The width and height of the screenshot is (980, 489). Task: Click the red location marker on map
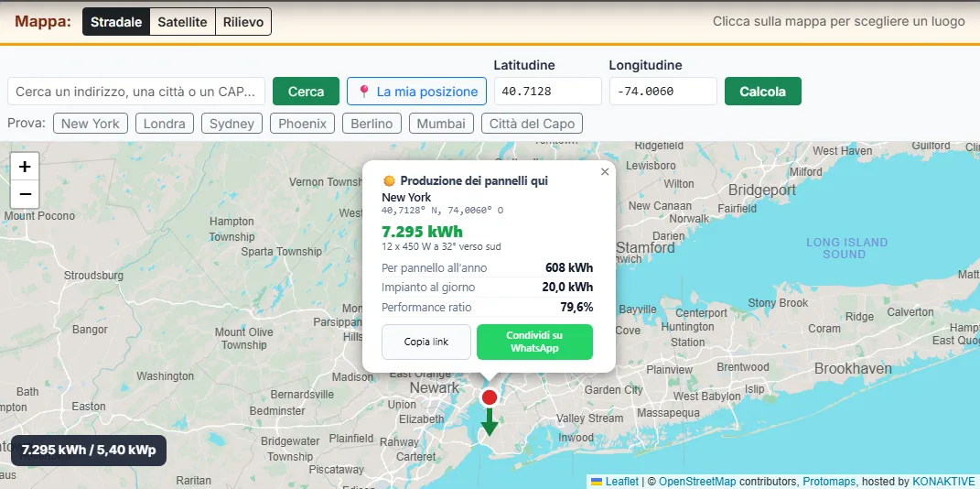click(490, 397)
